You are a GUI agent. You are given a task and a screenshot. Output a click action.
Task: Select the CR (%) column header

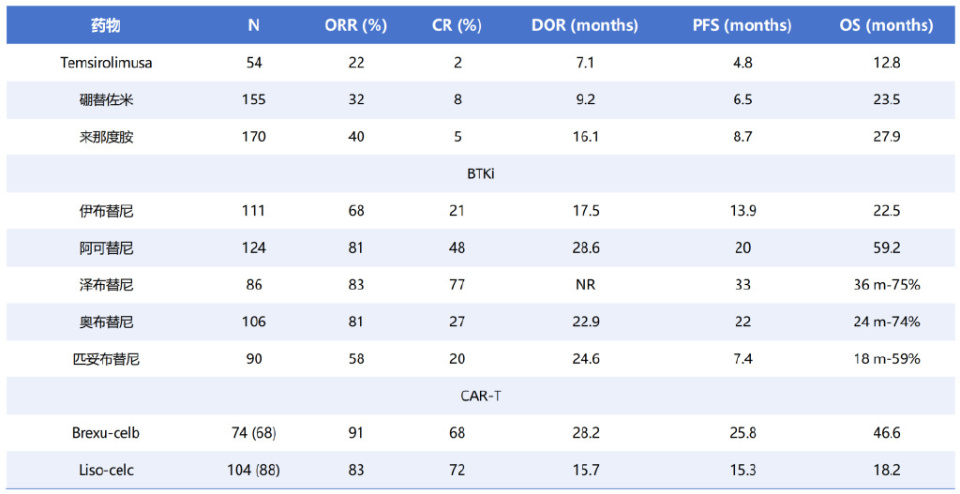click(x=456, y=26)
